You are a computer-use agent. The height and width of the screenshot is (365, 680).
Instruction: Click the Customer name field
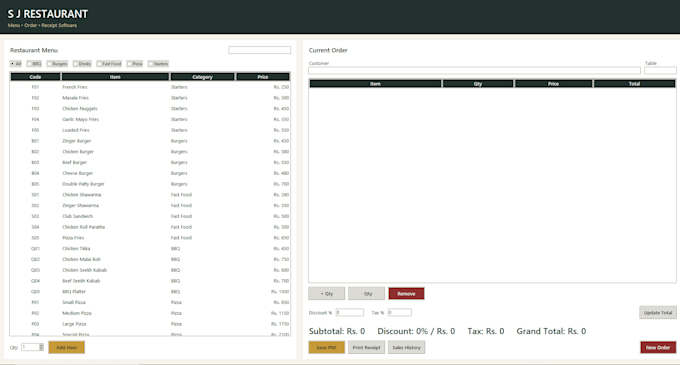click(474, 70)
